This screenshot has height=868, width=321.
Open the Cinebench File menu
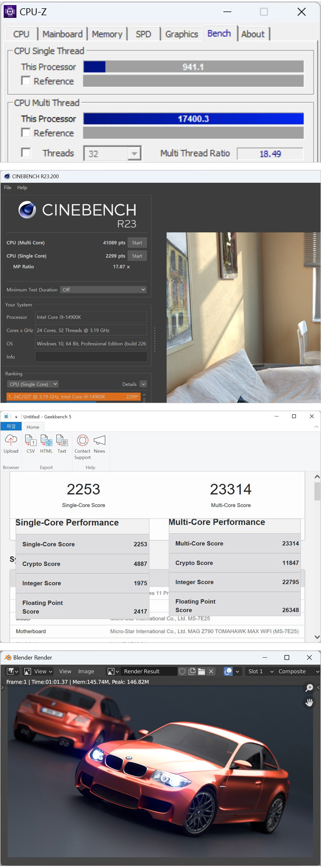[x=8, y=187]
